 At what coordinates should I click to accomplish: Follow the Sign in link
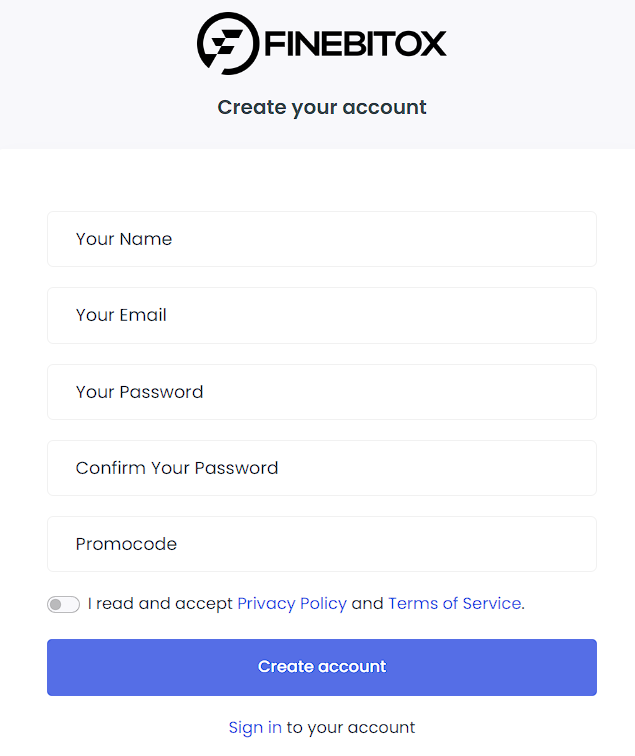pyautogui.click(x=255, y=727)
